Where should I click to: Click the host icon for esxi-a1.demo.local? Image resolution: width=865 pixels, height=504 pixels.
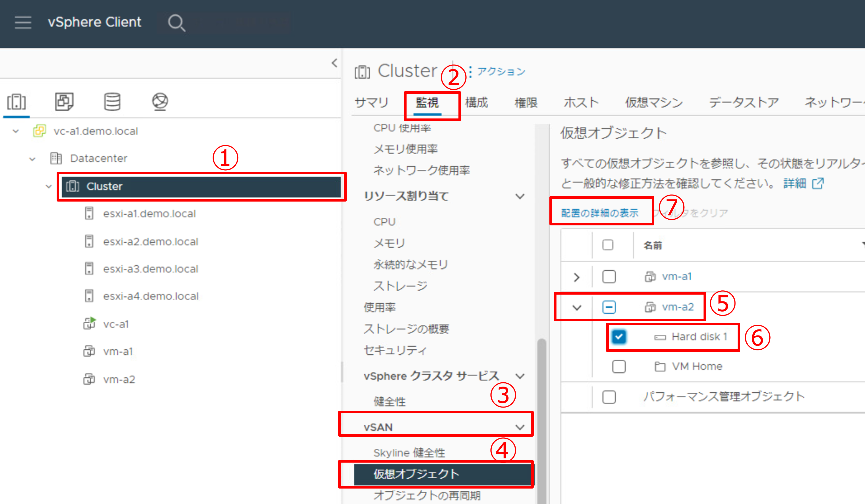(89, 213)
